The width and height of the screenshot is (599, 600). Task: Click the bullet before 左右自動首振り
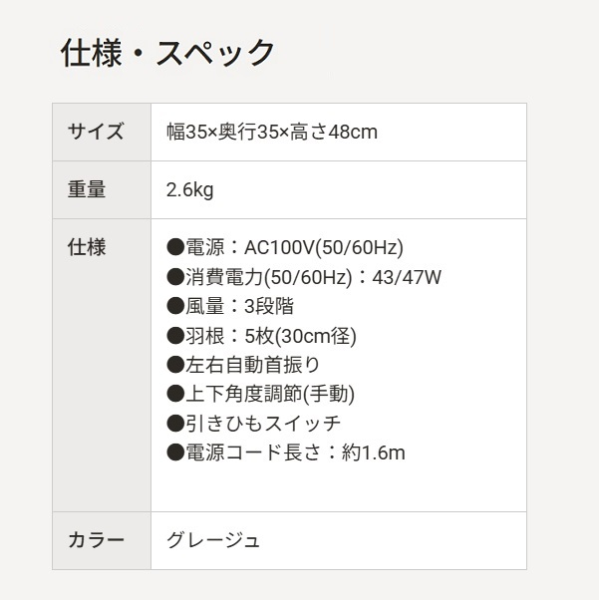click(176, 365)
